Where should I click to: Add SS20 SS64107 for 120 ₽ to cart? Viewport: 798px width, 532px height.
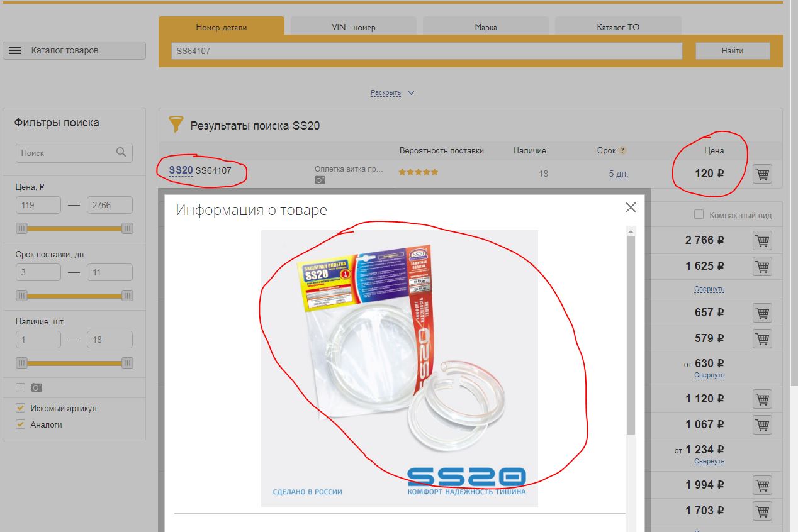pos(762,174)
